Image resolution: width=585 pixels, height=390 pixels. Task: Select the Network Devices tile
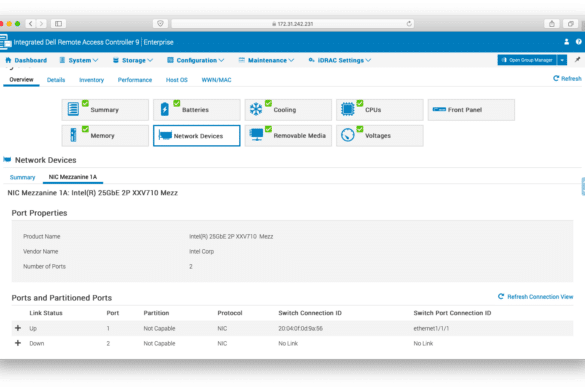point(197,135)
